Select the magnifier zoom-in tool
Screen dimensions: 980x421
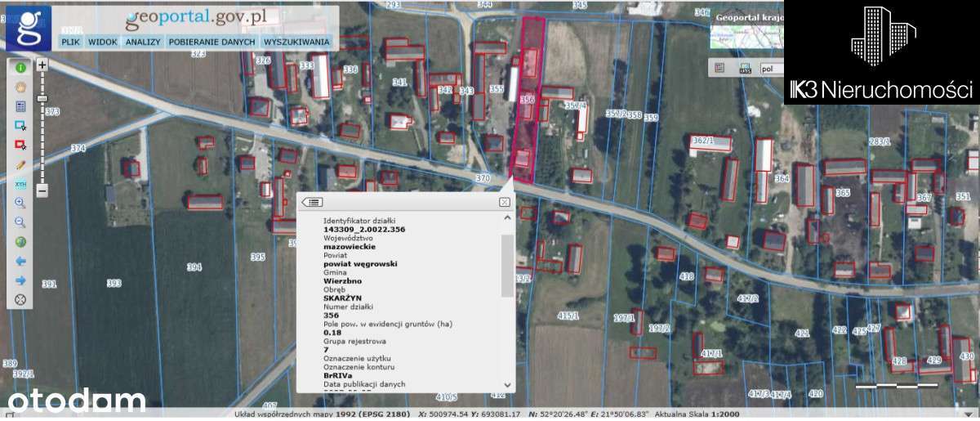click(x=20, y=203)
